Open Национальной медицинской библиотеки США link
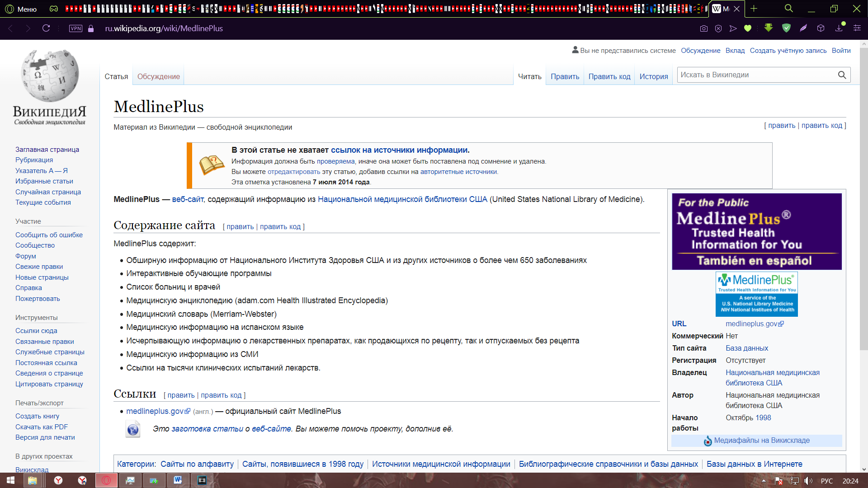868x488 pixels. (402, 199)
